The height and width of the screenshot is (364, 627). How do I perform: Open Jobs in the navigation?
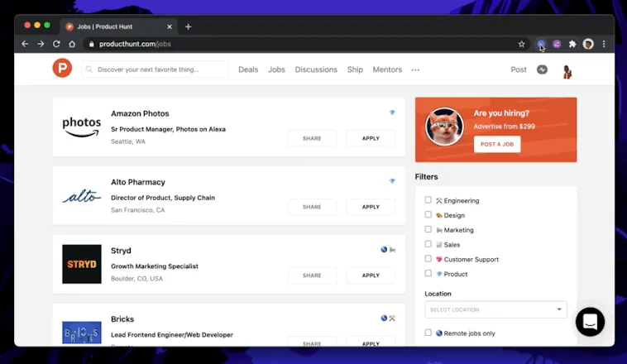276,69
